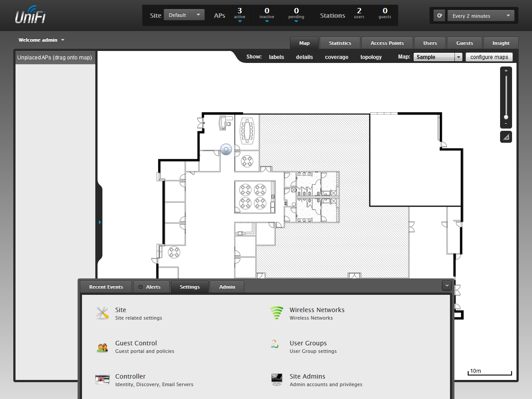Click the Controller monitor icon
This screenshot has height=399, width=532.
tap(102, 379)
